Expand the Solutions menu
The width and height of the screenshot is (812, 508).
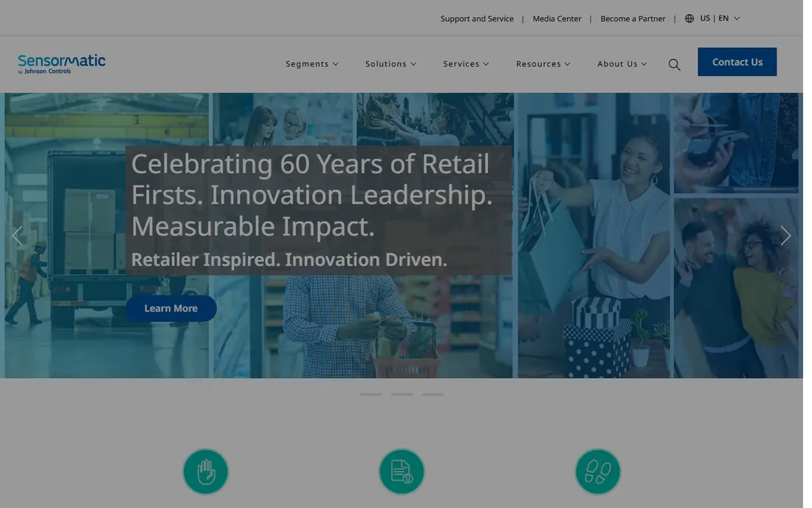[390, 63]
